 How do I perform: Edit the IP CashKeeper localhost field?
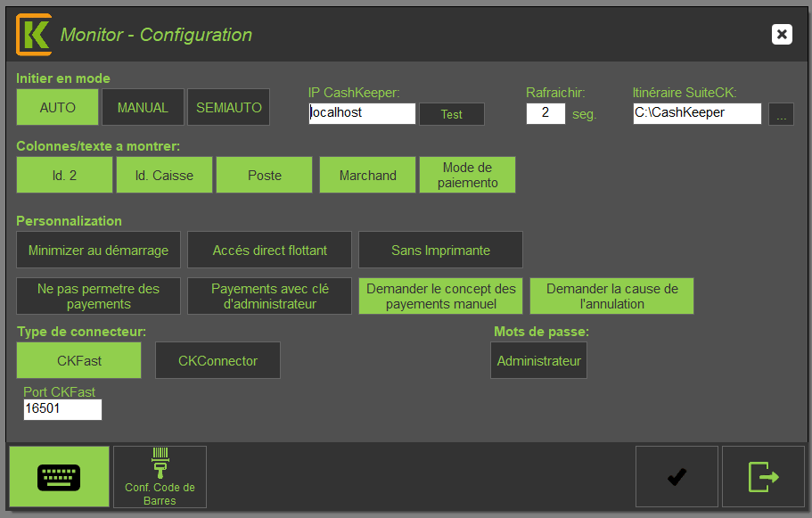(x=362, y=113)
